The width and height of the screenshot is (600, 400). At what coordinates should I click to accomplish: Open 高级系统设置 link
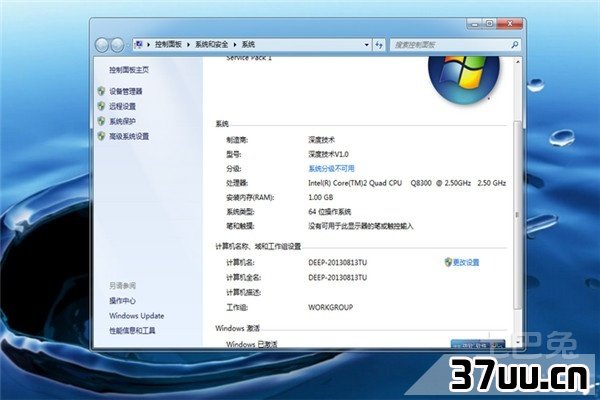click(x=129, y=136)
